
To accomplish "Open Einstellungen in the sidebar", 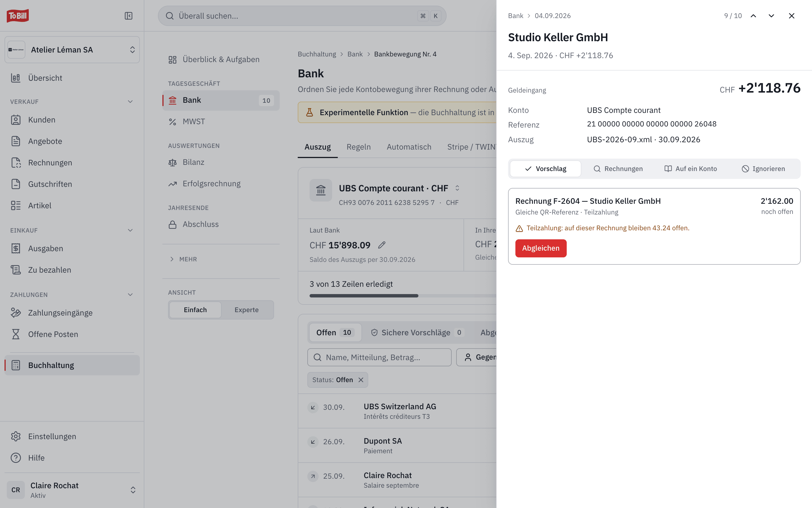I will 72,436.
